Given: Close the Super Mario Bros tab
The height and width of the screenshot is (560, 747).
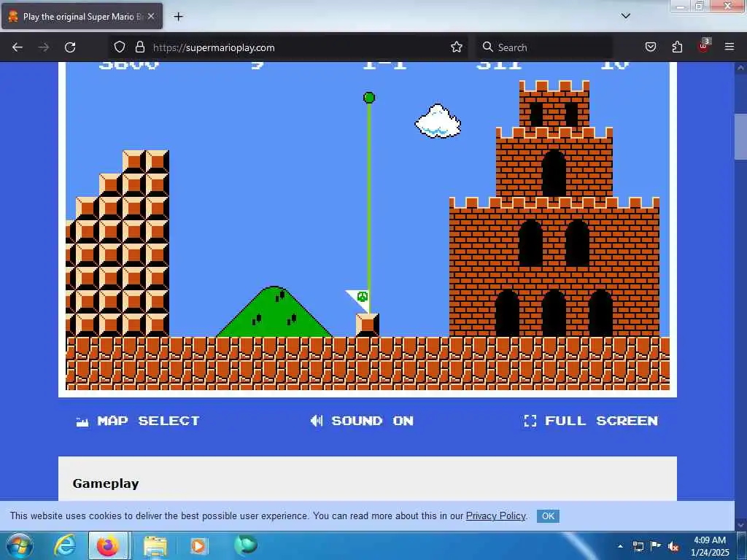Looking at the screenshot, I should (x=150, y=17).
